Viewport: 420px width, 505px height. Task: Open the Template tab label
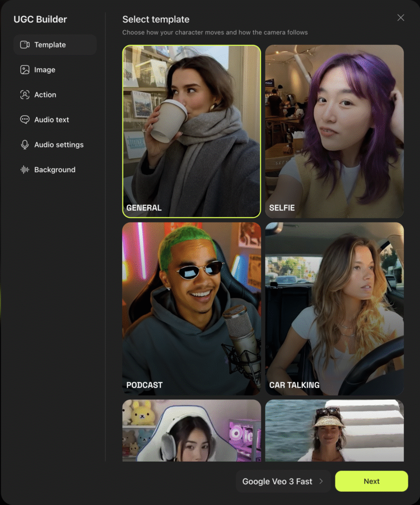tap(50, 45)
